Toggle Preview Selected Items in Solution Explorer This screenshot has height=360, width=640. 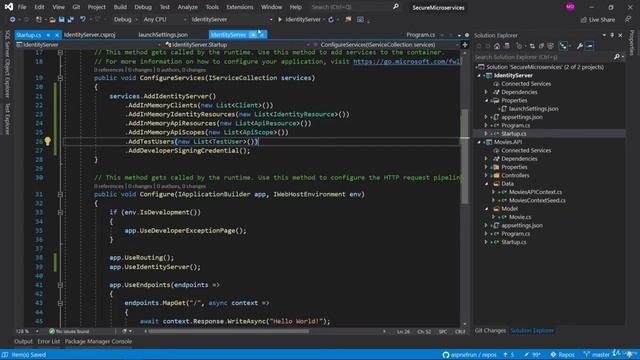(x=589, y=46)
